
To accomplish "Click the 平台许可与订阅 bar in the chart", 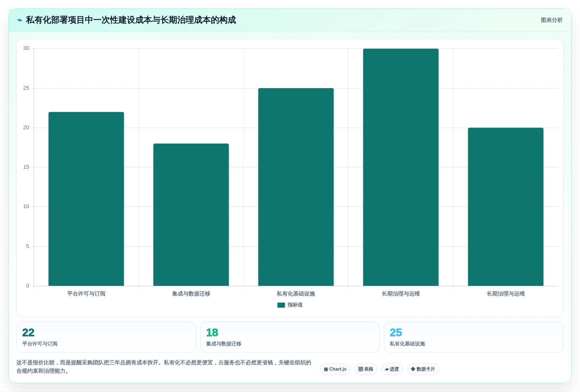I will coord(86,199).
